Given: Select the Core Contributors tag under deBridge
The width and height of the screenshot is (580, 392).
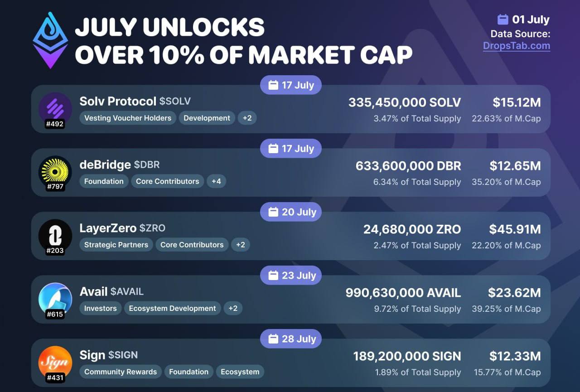Looking at the screenshot, I should tap(168, 181).
